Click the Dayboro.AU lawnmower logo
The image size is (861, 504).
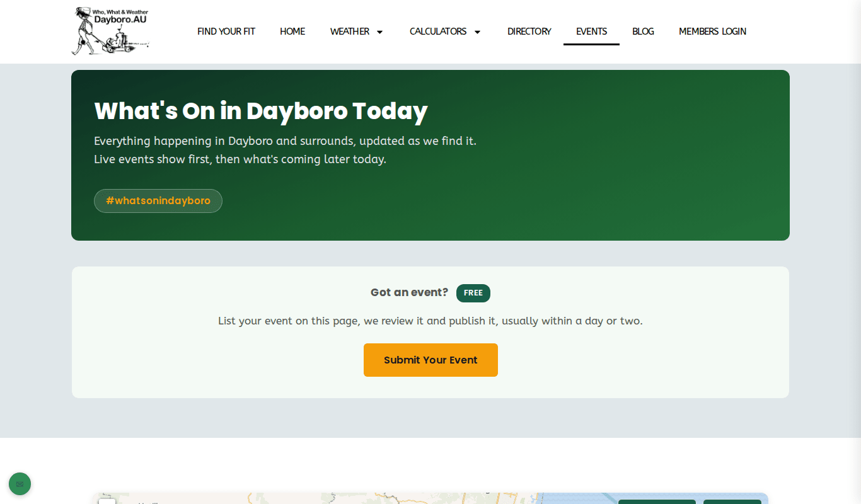(x=111, y=31)
